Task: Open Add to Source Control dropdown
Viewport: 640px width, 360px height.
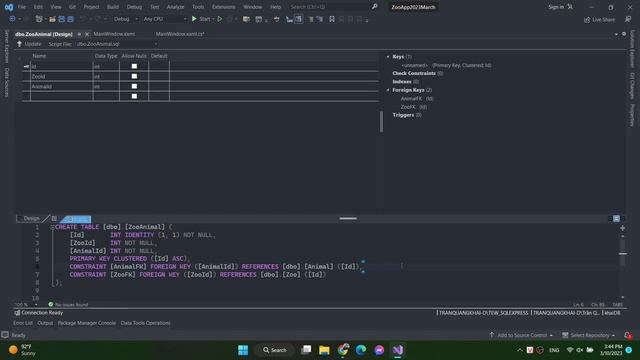Action: pos(521,335)
